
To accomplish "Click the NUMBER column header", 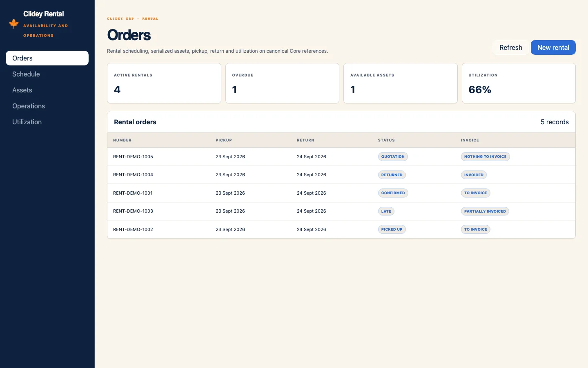I will pos(122,140).
